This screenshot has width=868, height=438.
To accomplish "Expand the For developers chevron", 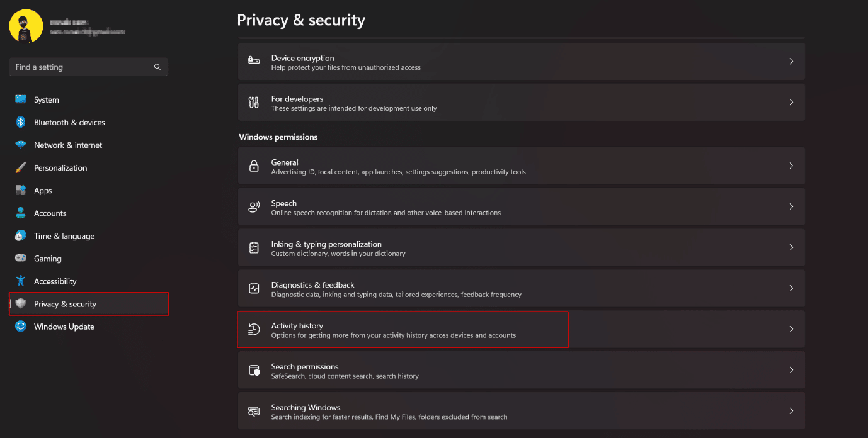I will pos(791,102).
